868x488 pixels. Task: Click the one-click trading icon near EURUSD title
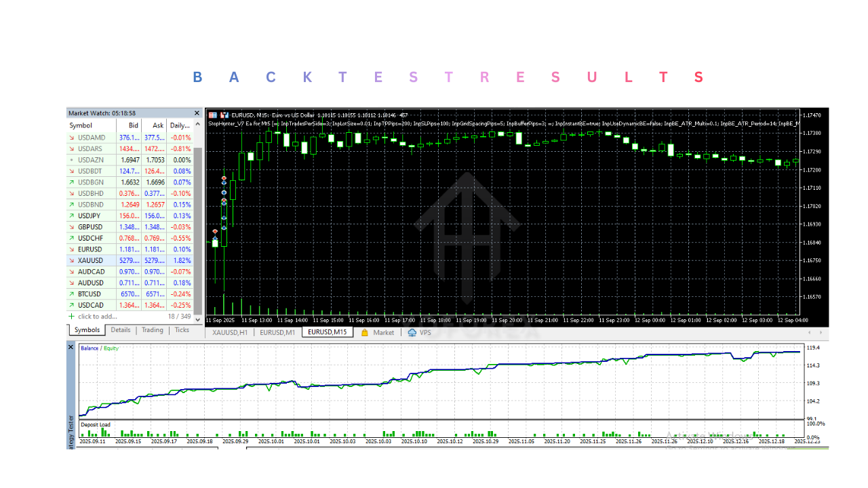pyautogui.click(x=224, y=115)
